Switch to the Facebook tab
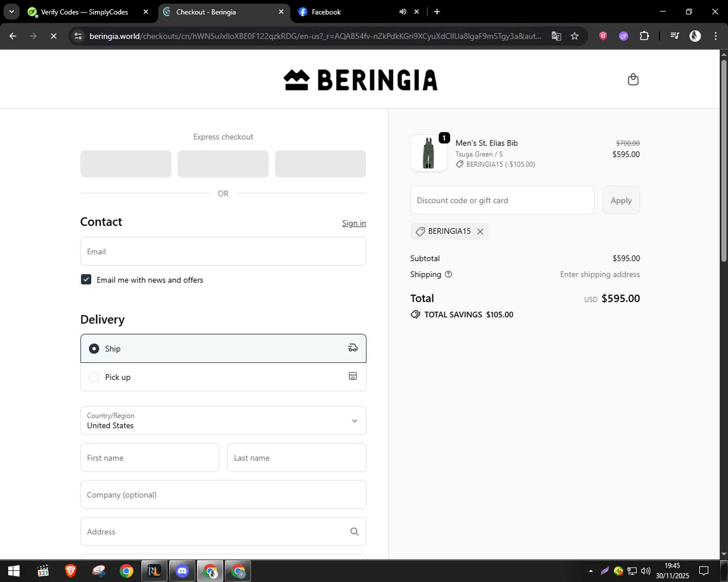728x582 pixels. pos(326,12)
